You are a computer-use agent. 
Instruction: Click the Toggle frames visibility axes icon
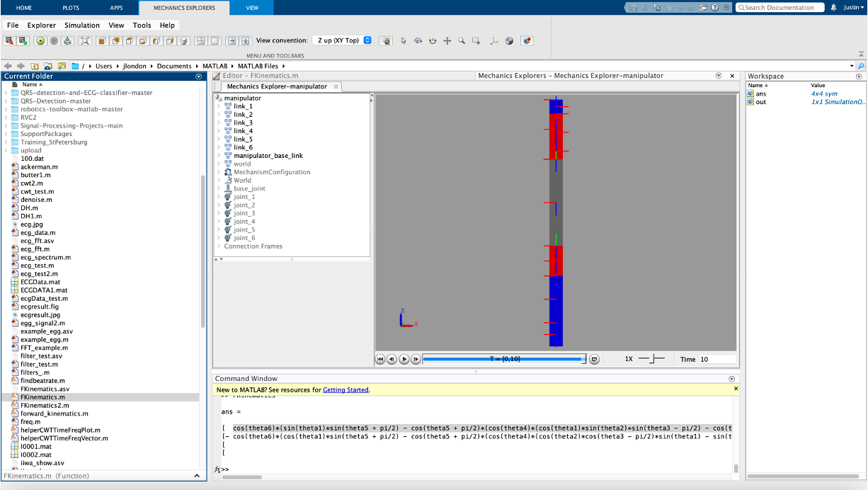[x=494, y=41]
